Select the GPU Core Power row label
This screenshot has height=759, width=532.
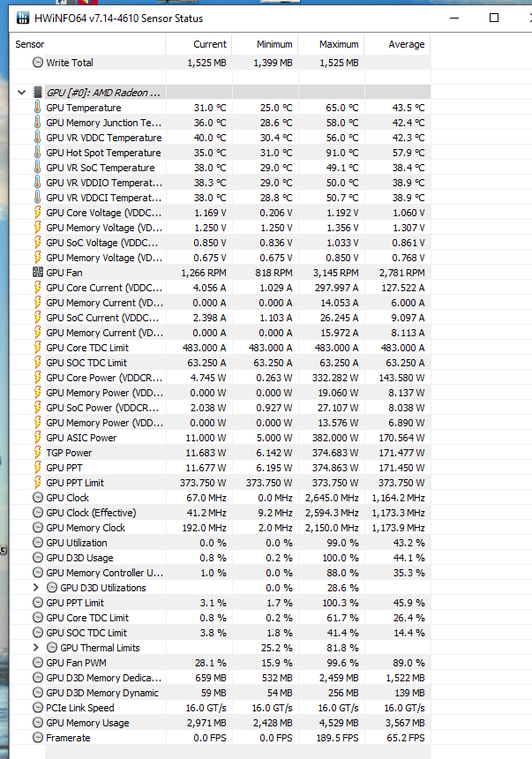pyautogui.click(x=104, y=378)
